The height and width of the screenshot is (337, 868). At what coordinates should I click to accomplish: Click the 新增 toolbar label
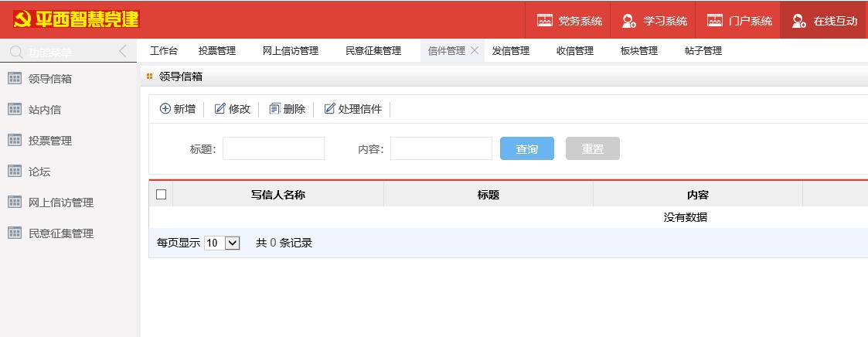[x=185, y=109]
